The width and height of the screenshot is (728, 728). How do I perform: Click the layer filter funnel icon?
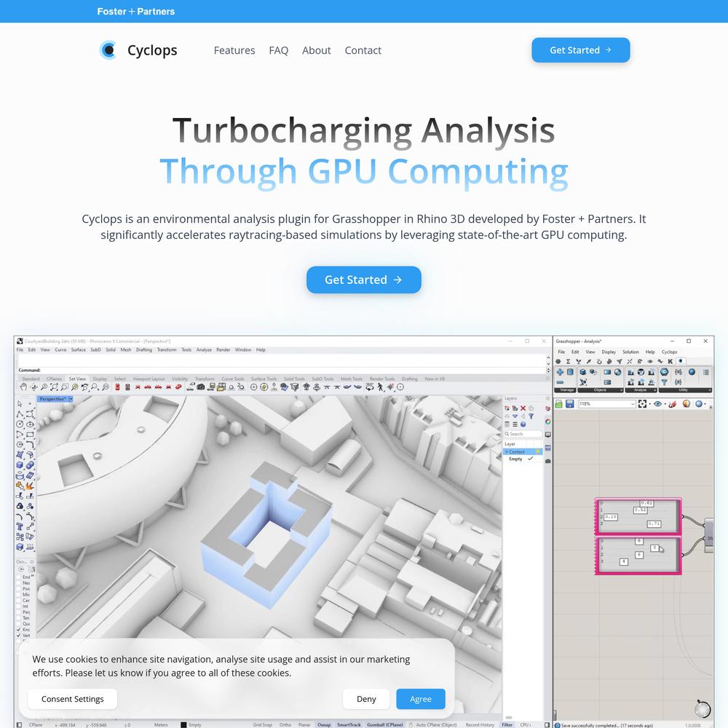pos(531,416)
